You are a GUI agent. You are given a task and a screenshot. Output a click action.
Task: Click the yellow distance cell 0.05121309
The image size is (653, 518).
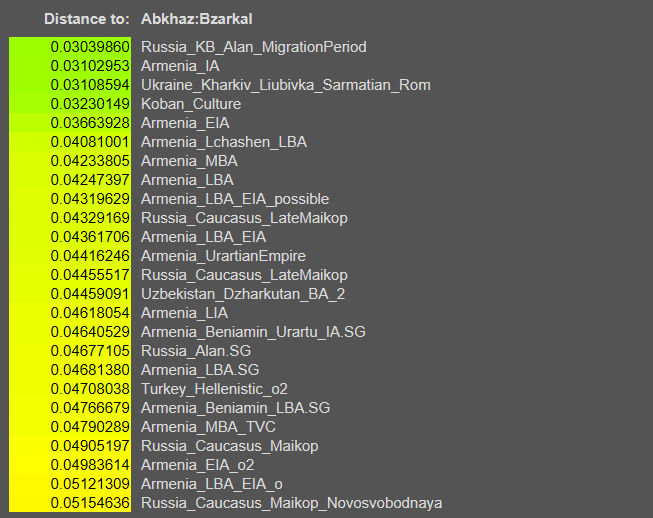[70, 484]
